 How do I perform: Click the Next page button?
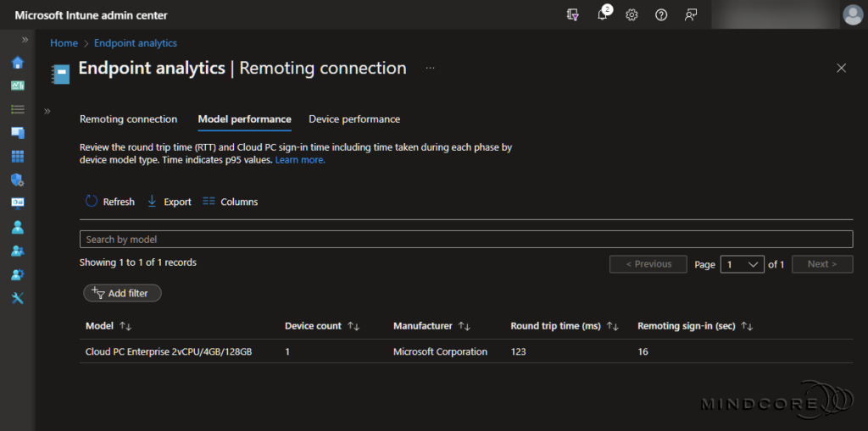click(822, 264)
